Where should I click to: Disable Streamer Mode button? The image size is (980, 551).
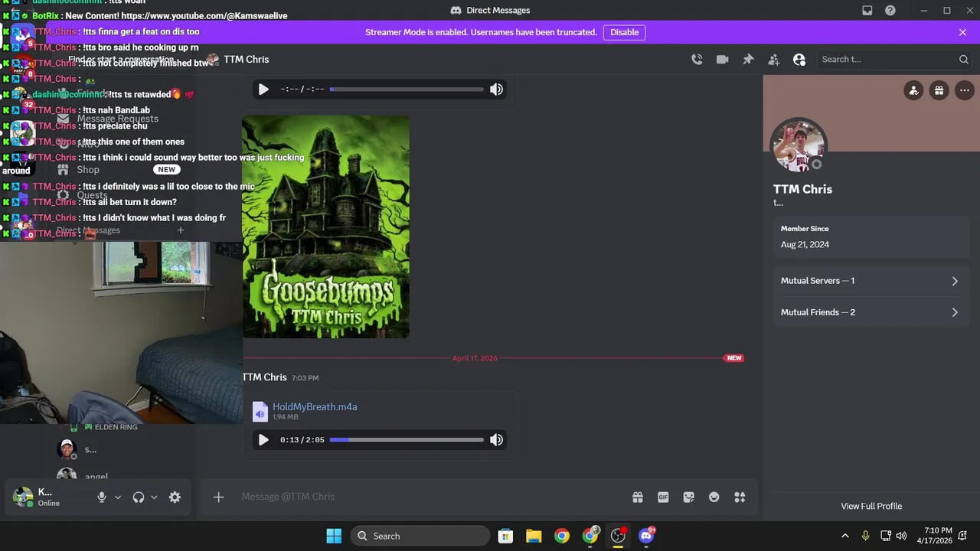[624, 32]
